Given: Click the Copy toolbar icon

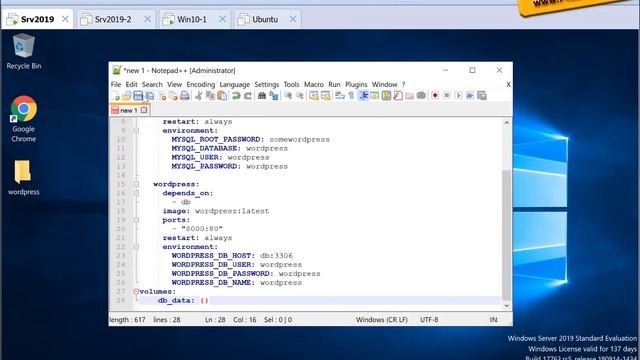Looking at the screenshot, I should [x=211, y=96].
